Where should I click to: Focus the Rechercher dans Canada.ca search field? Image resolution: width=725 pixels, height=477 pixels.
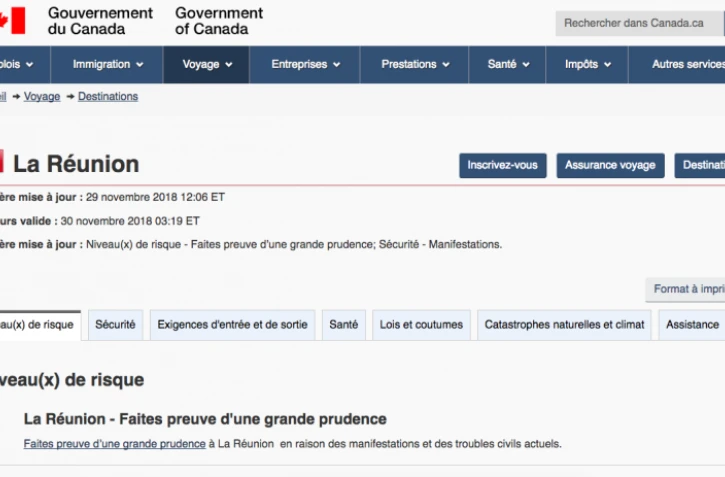click(639, 23)
